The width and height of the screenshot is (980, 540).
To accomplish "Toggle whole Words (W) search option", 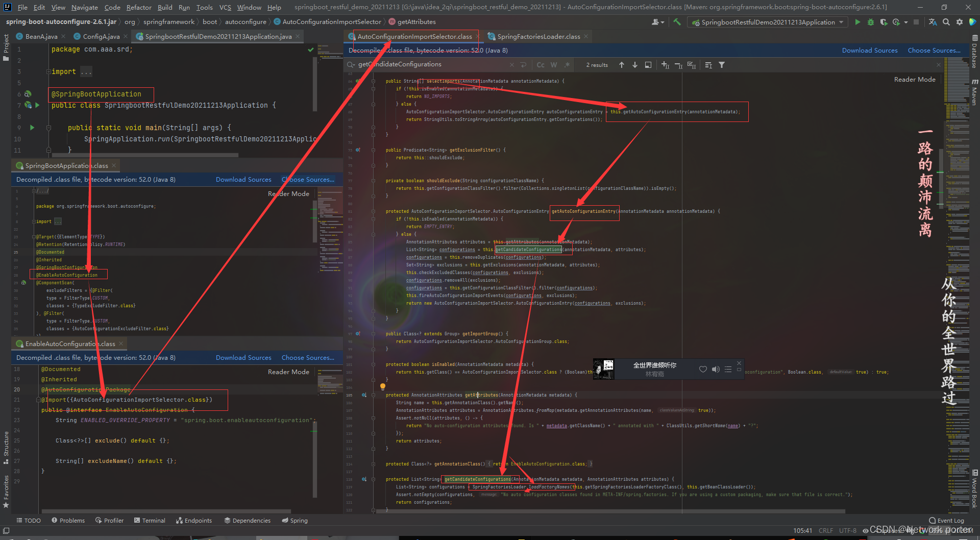I will (554, 65).
